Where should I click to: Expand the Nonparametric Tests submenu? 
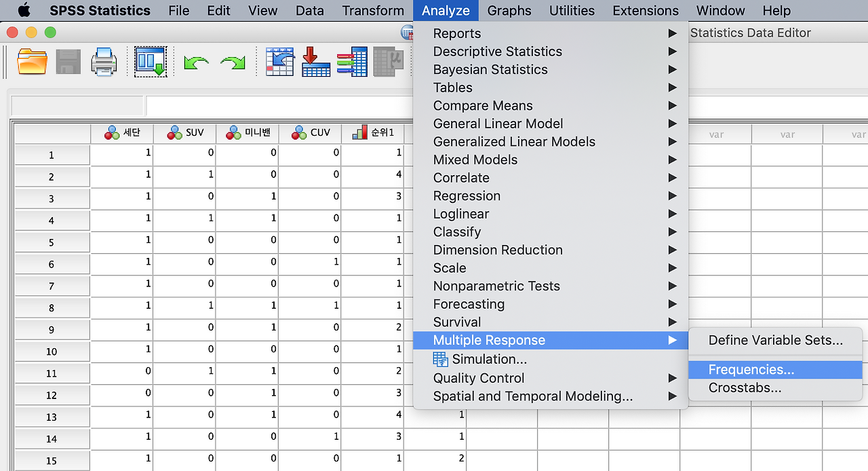[x=551, y=286]
